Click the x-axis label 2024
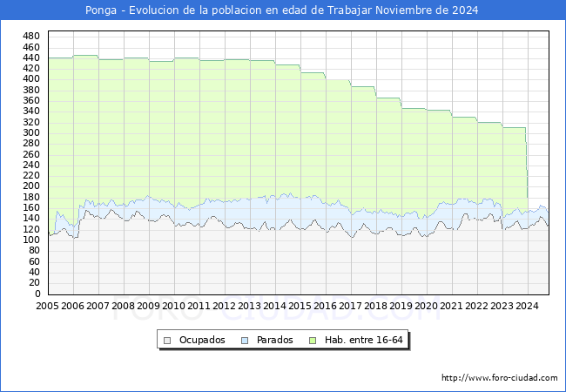 (528, 306)
